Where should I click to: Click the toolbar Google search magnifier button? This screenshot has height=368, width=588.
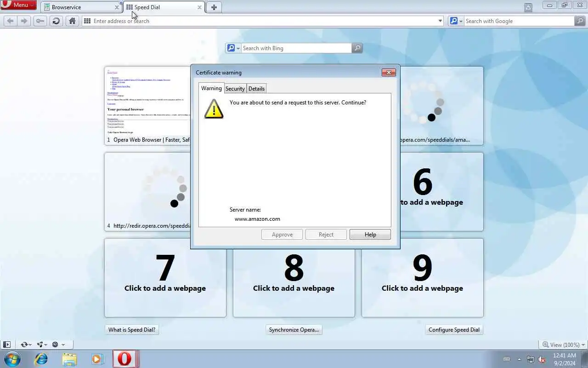point(580,21)
